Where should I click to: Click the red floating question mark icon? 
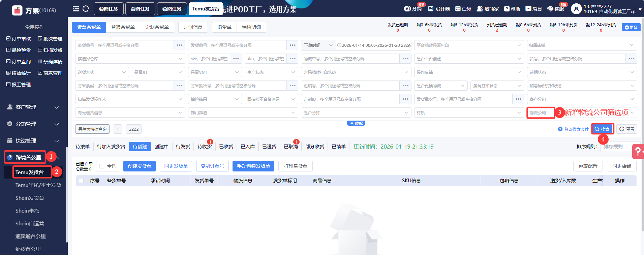pyautogui.click(x=638, y=152)
